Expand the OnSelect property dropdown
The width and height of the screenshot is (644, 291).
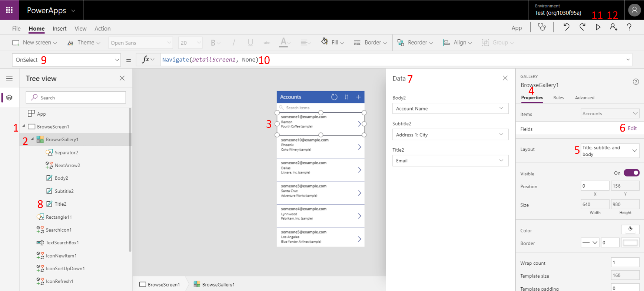117,60
